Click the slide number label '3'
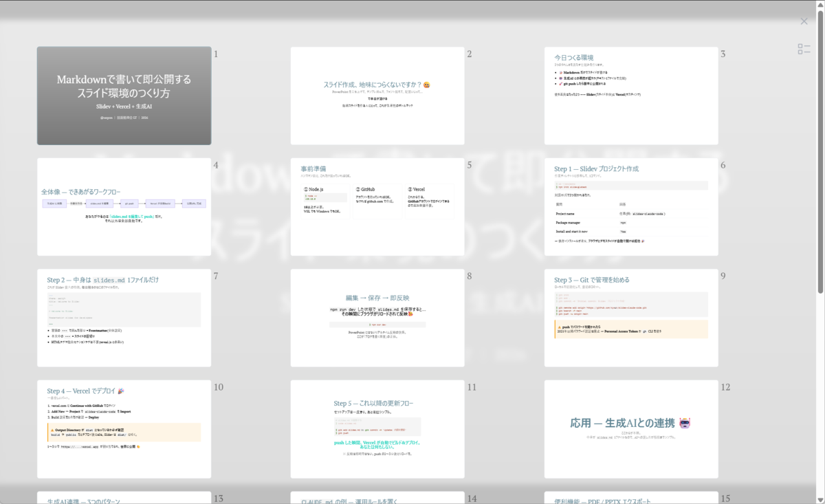 pos(723,54)
